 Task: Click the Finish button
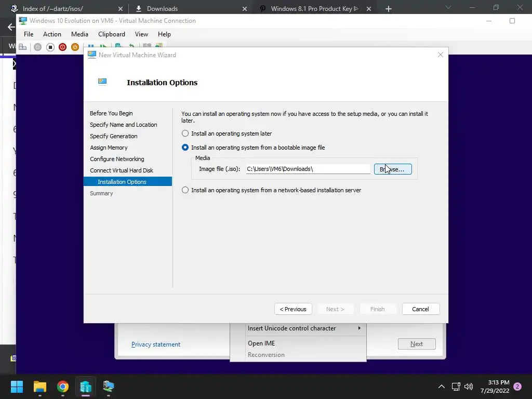coord(377,309)
